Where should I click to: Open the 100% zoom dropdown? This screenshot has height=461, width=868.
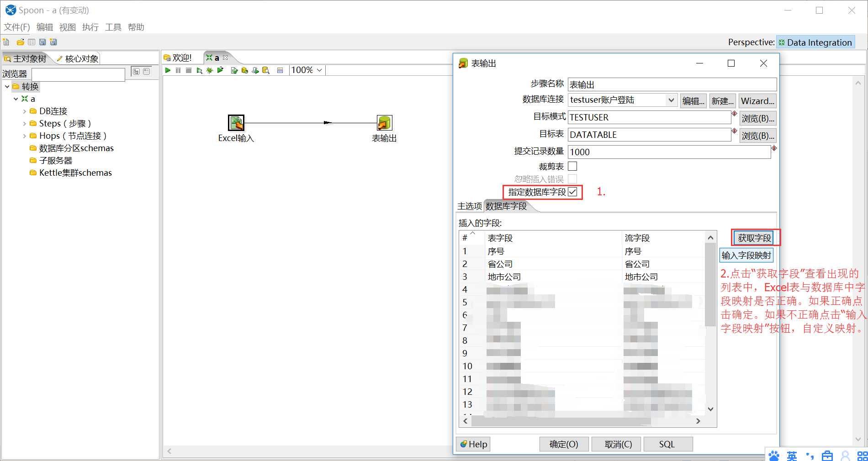tap(320, 70)
